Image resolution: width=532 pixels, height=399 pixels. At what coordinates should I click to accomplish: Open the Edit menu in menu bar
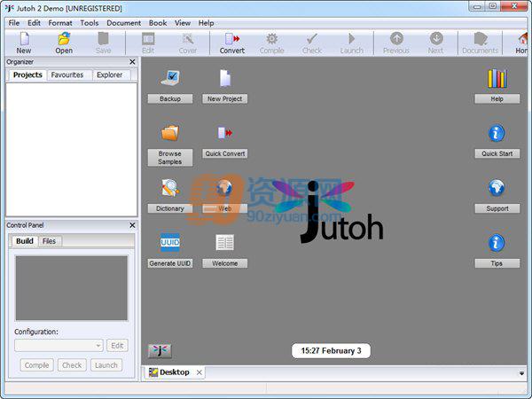pyautogui.click(x=34, y=23)
